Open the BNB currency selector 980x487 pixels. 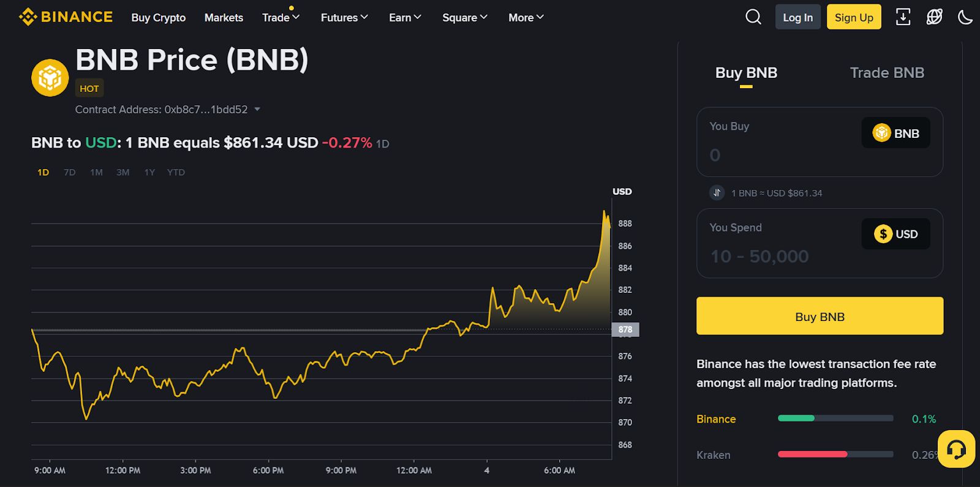895,133
